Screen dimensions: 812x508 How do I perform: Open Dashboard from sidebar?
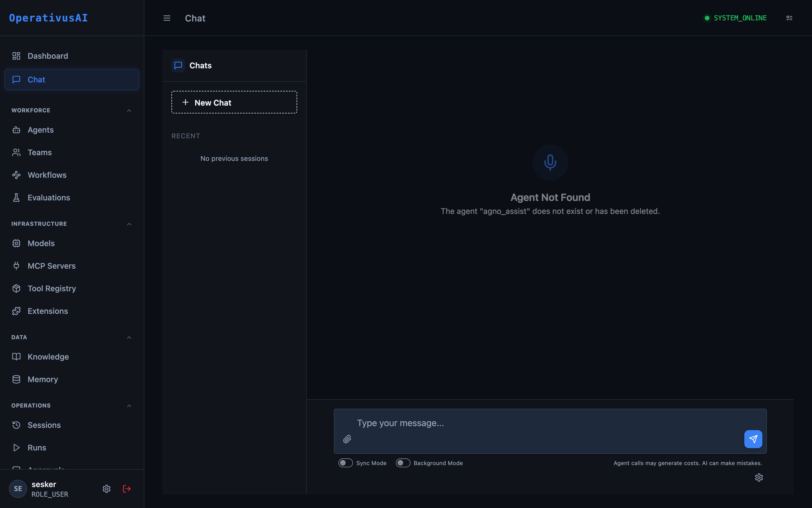[72, 56]
